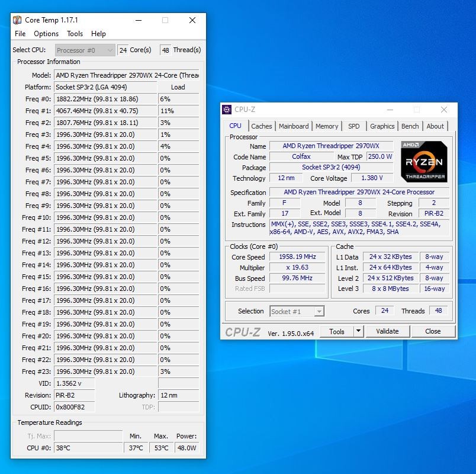
Task: Click the Revision value PiR-B2 in CPU-Z
Action: click(x=434, y=213)
